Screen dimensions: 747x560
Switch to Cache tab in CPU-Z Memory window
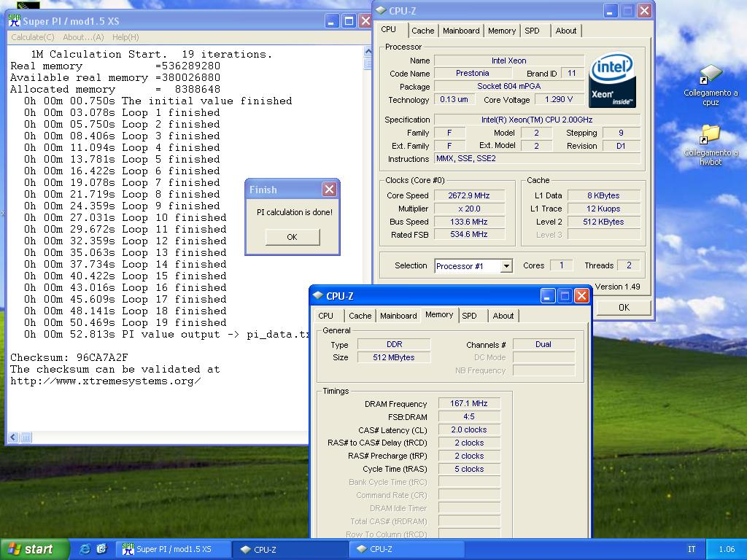tap(360, 315)
